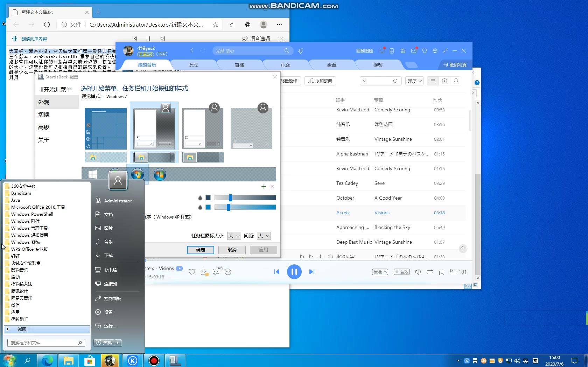
Task: Switch to 我的音乐 tab
Action: [147, 65]
